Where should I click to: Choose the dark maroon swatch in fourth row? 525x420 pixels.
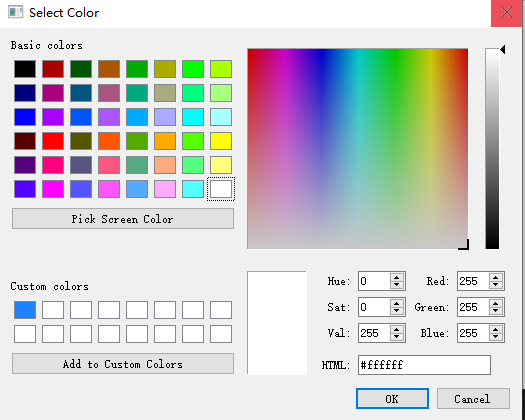pyautogui.click(x=25, y=141)
